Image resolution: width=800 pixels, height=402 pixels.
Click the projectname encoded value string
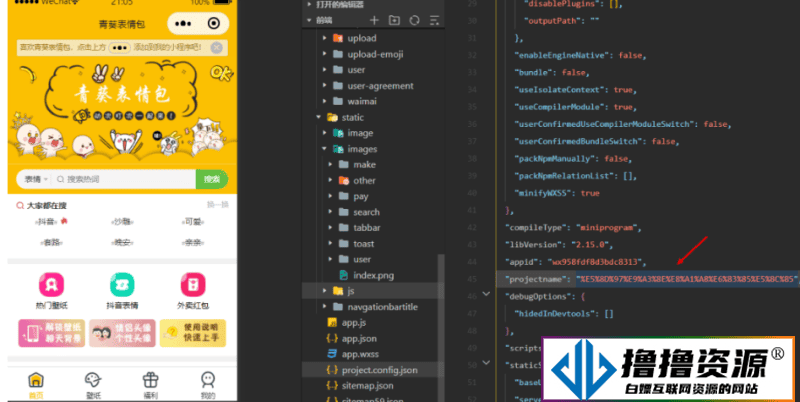pyautogui.click(x=687, y=279)
